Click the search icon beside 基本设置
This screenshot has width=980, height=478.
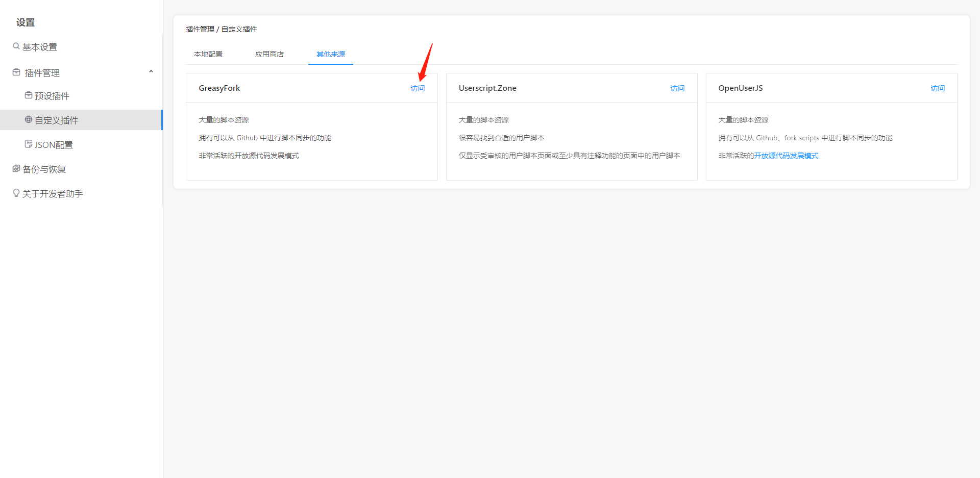click(16, 46)
